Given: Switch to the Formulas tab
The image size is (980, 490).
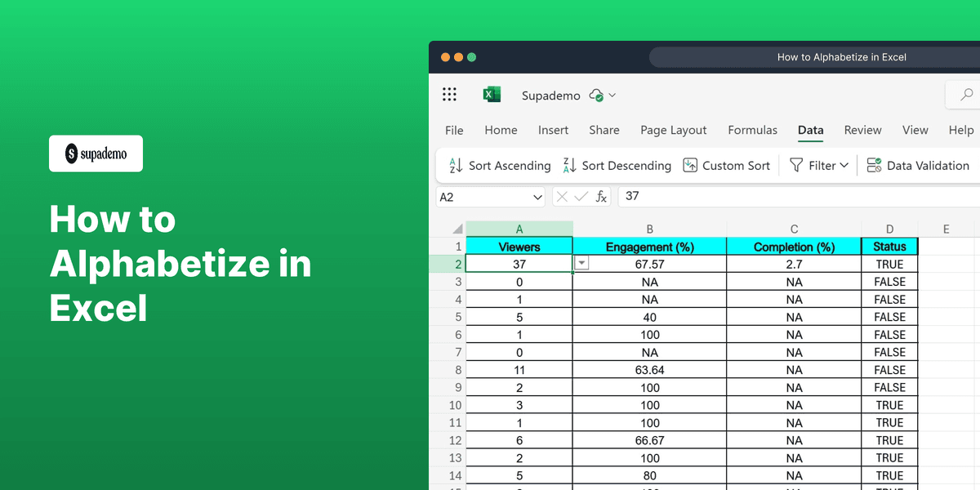Looking at the screenshot, I should pyautogui.click(x=752, y=130).
